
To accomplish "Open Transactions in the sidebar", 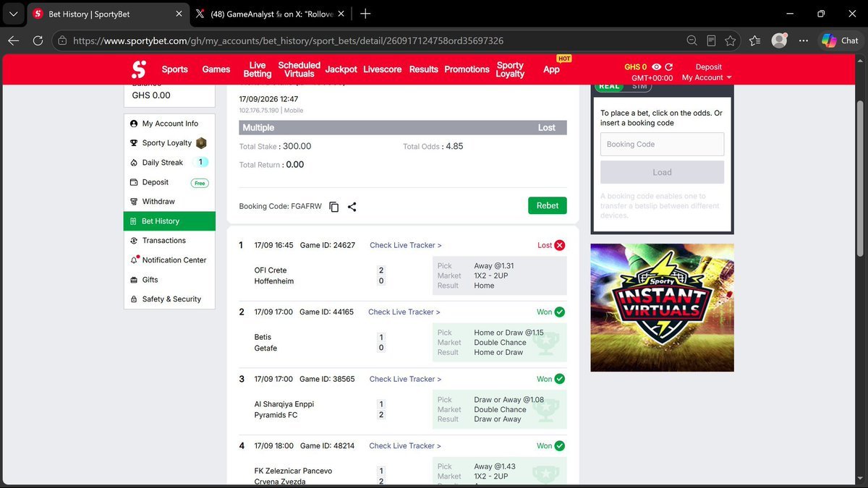I will [x=169, y=241].
